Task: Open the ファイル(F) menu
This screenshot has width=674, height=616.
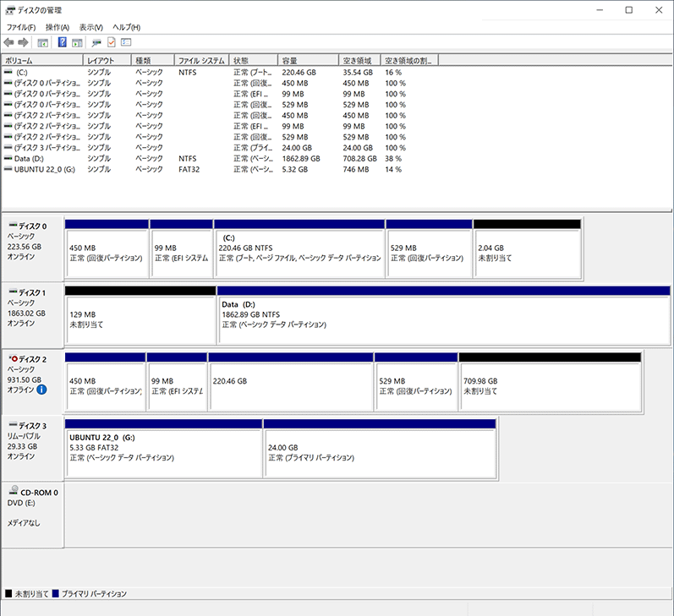Action: (21, 27)
